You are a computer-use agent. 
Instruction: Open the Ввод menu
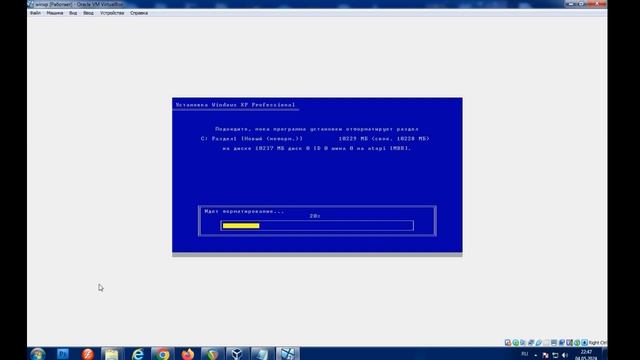pos(88,13)
